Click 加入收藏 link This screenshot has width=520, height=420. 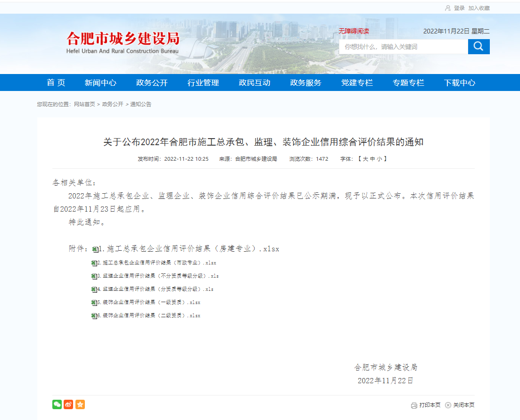(479, 8)
